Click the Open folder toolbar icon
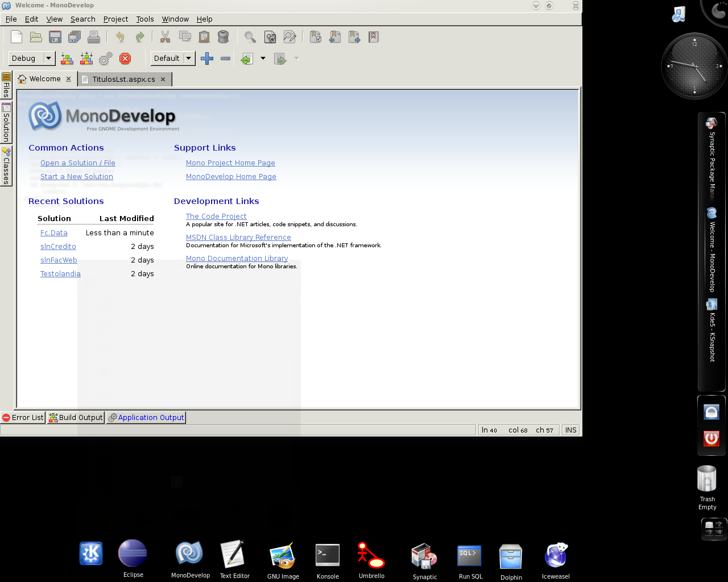Screen dimensions: 728x582 coord(36,38)
